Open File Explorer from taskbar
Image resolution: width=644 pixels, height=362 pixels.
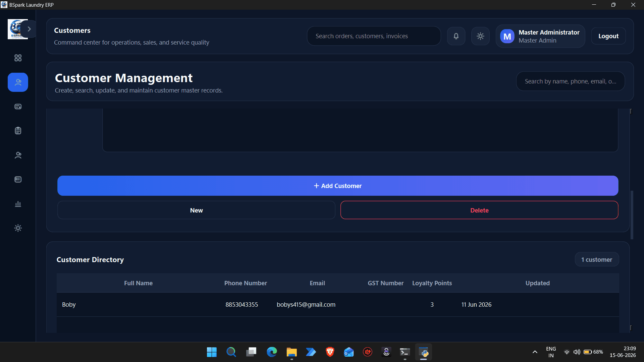click(x=291, y=352)
